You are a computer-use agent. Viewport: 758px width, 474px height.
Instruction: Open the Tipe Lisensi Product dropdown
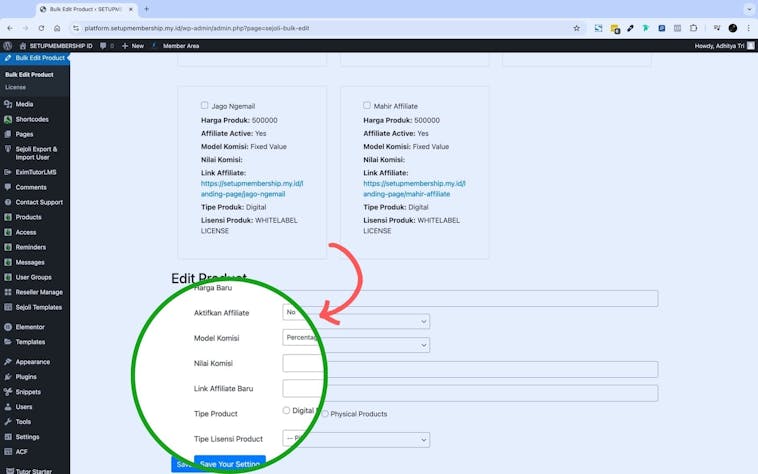point(356,439)
